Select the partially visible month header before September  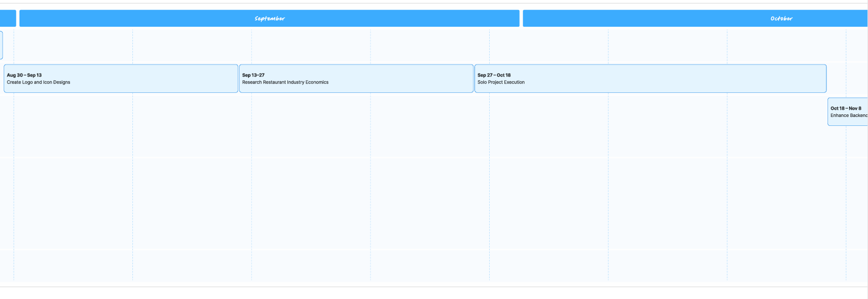[x=8, y=18]
